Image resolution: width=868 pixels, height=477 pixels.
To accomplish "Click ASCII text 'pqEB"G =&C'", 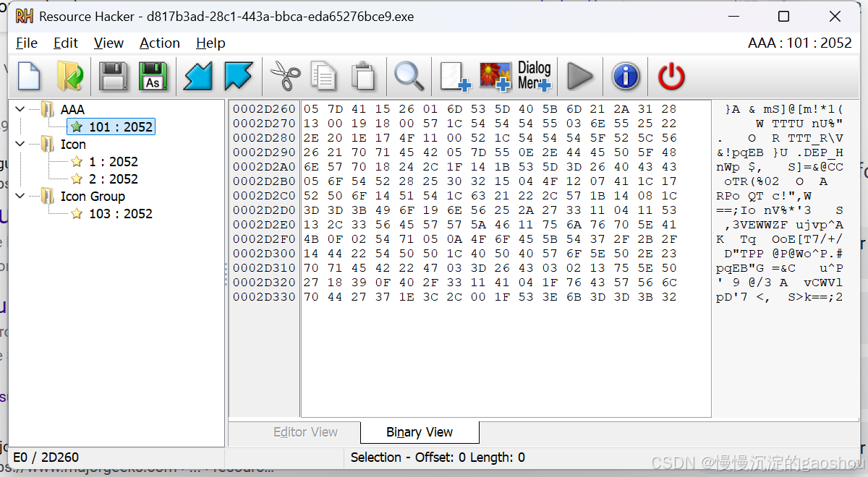I will [x=756, y=268].
